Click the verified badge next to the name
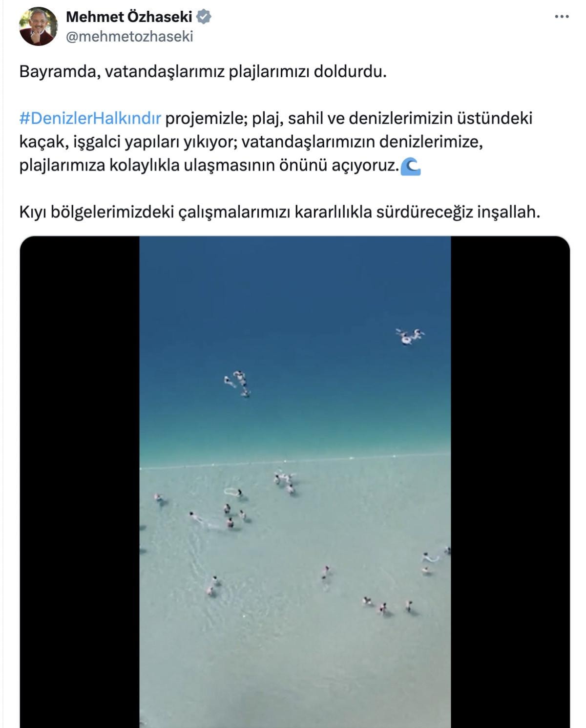Viewport: 586px width, 728px height. point(204,17)
